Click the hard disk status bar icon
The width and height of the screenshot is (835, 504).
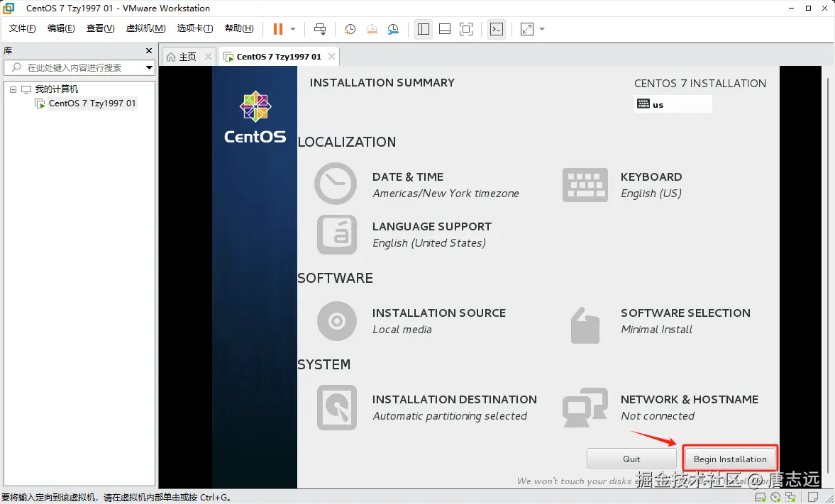pos(761,497)
